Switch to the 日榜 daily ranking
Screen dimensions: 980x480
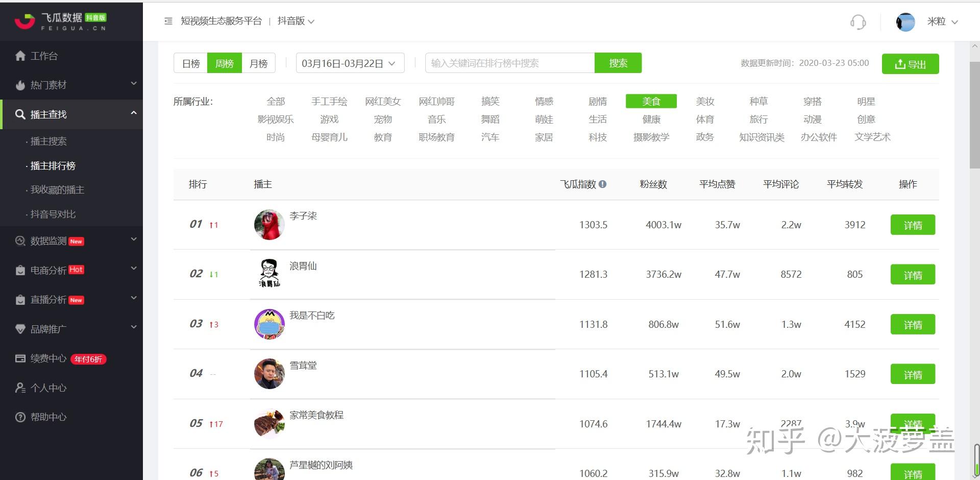point(191,63)
